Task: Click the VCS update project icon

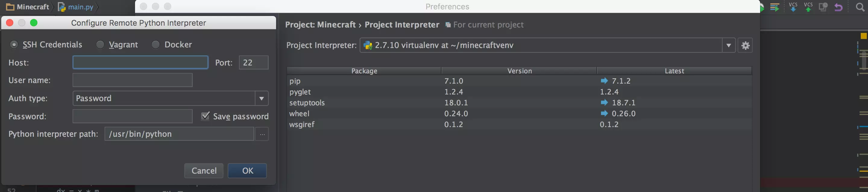Action: point(793,7)
